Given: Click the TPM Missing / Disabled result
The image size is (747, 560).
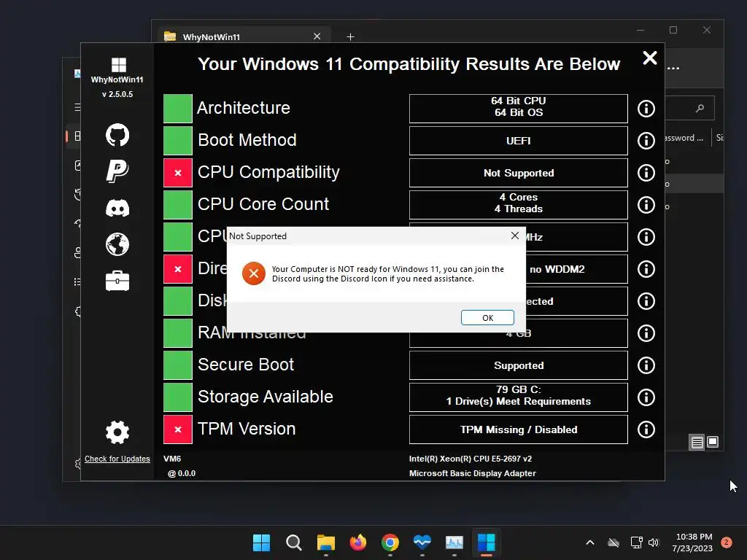Looking at the screenshot, I should point(519,429).
